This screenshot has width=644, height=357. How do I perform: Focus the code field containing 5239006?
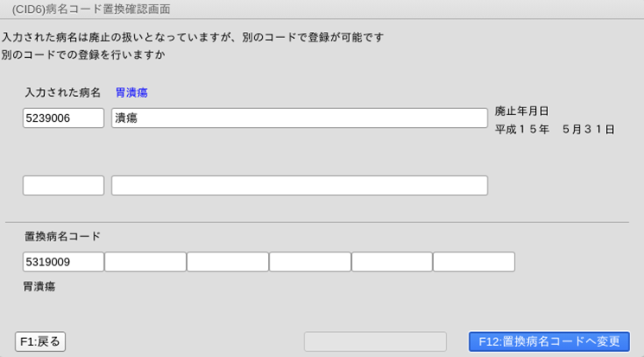(63, 118)
